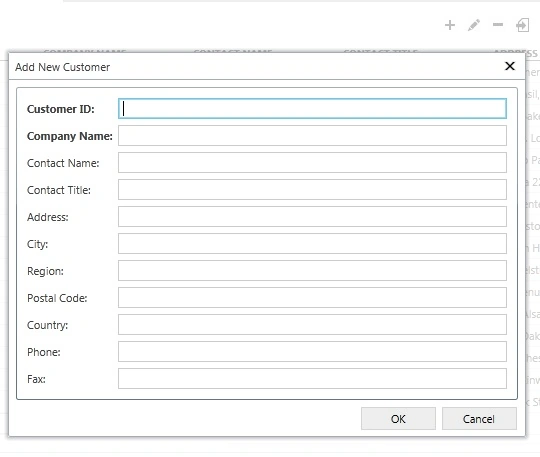Click the OK button
Viewport: 540px width, 457px height.
point(398,419)
